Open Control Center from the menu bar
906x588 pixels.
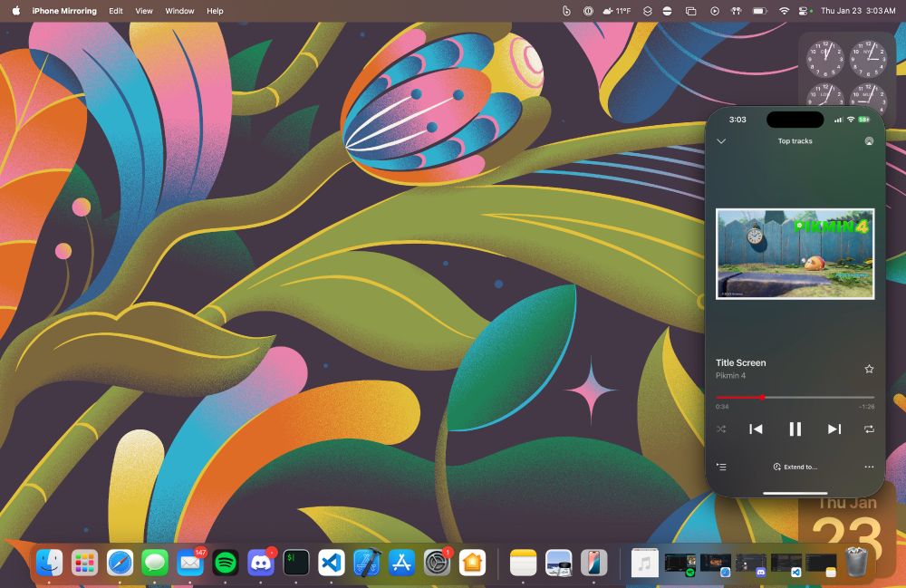[x=804, y=10]
